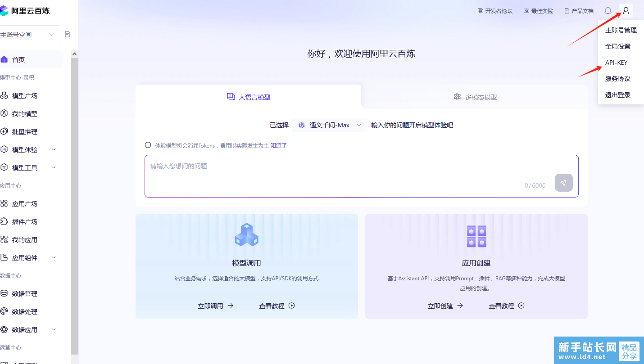Click the 通义千问 model logo icon
Viewport: 644px width, 364px height.
click(x=302, y=125)
